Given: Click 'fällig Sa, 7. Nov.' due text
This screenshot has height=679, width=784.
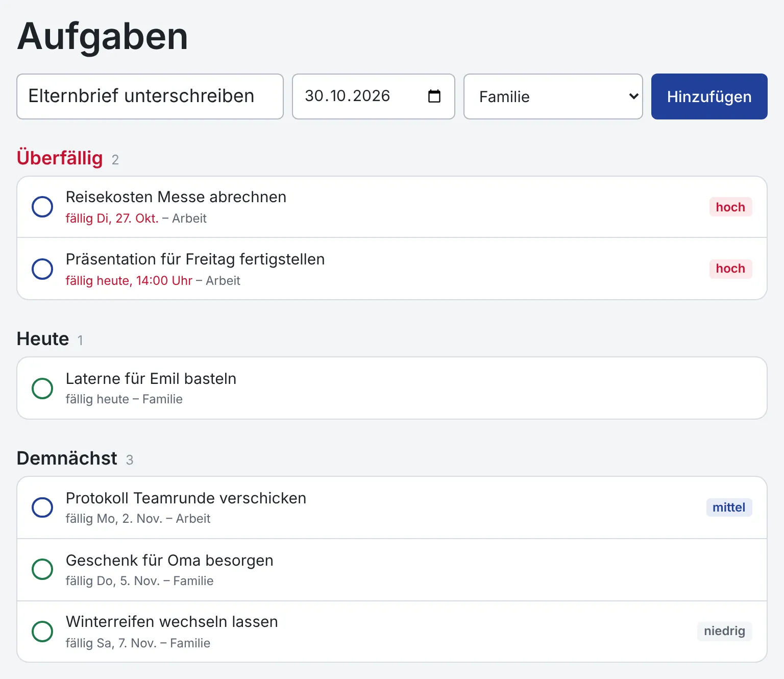Looking at the screenshot, I should pos(111,643).
